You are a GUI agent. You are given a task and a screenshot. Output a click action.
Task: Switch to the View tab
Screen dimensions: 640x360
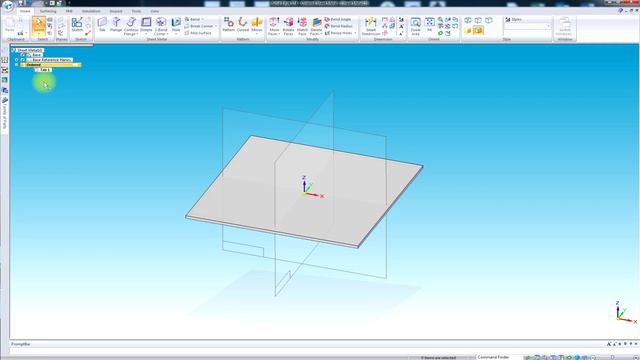pyautogui.click(x=155, y=11)
